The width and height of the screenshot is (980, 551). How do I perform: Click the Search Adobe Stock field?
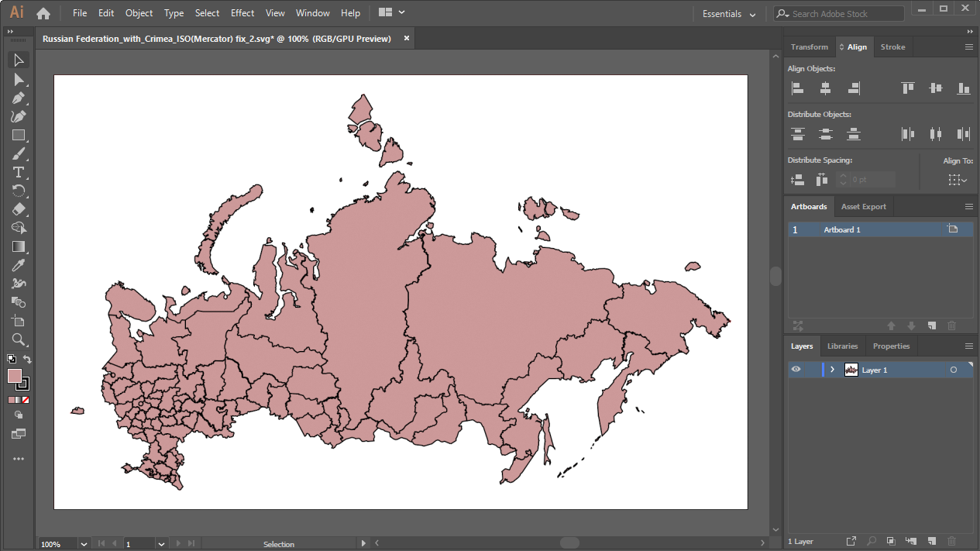pyautogui.click(x=844, y=14)
